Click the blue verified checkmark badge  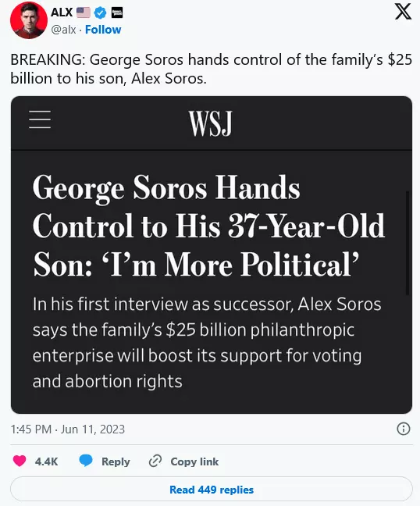(x=101, y=12)
